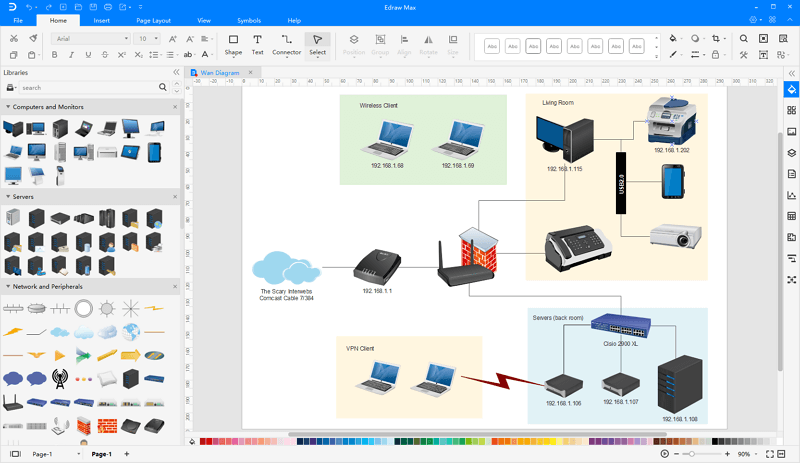This screenshot has width=800, height=463.
Task: Click the Fill color bucket icon
Action: click(673, 38)
